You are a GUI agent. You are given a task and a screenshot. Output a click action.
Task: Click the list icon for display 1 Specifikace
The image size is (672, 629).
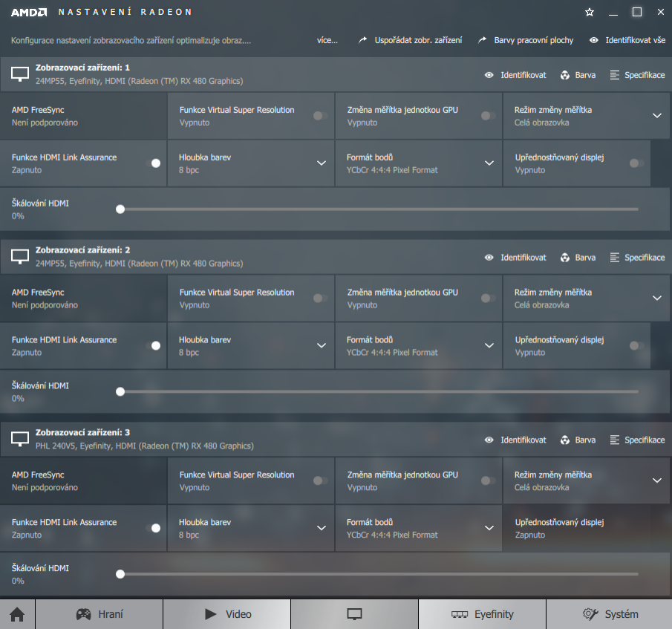615,75
